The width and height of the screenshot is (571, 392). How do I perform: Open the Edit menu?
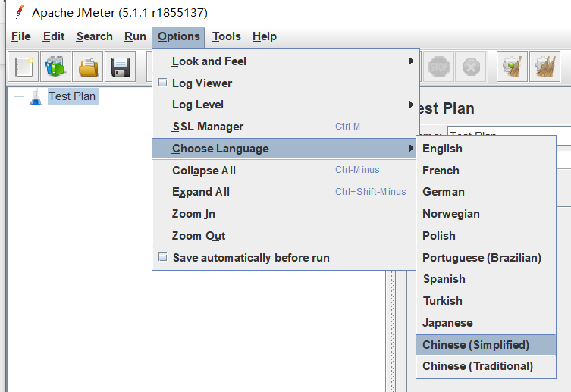tap(54, 36)
